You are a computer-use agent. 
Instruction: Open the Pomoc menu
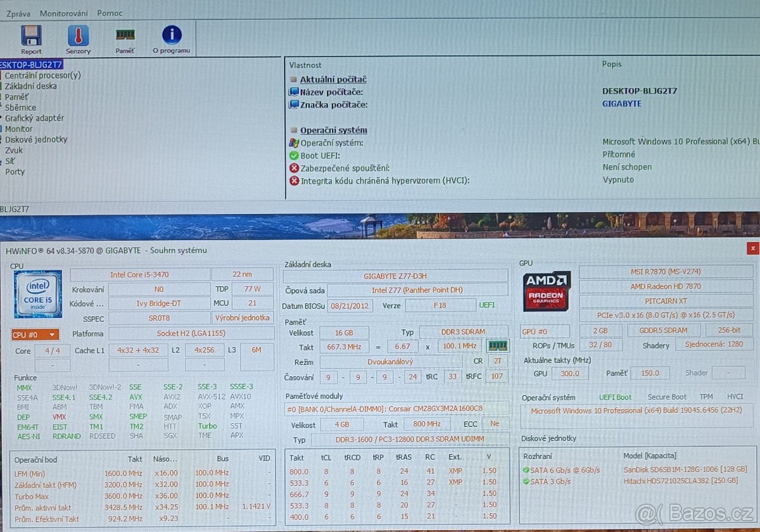(x=110, y=13)
